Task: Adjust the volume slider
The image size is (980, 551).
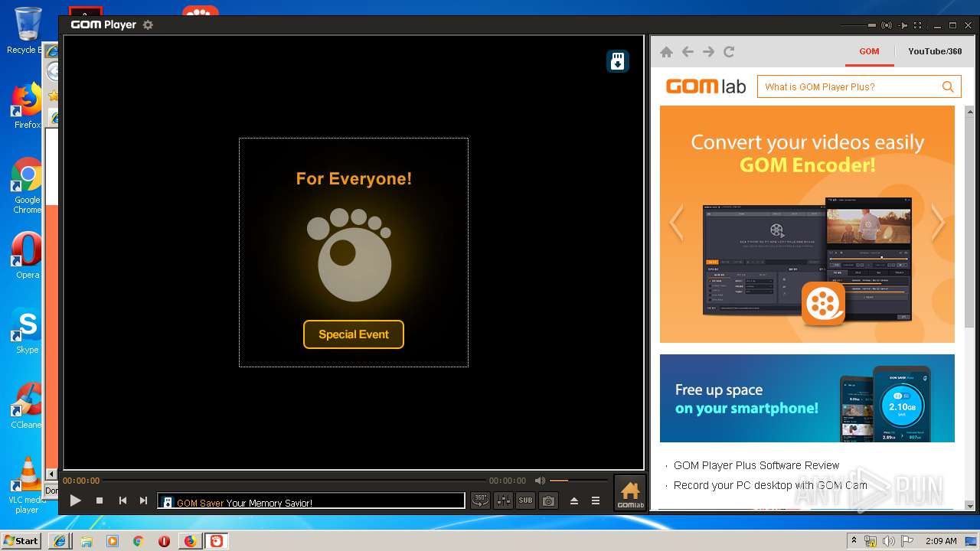Action: click(578, 481)
